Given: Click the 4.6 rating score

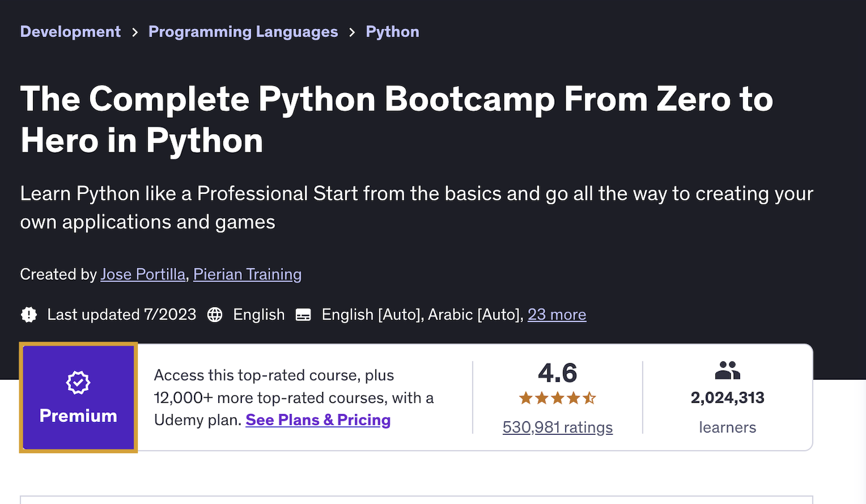Looking at the screenshot, I should coord(557,373).
